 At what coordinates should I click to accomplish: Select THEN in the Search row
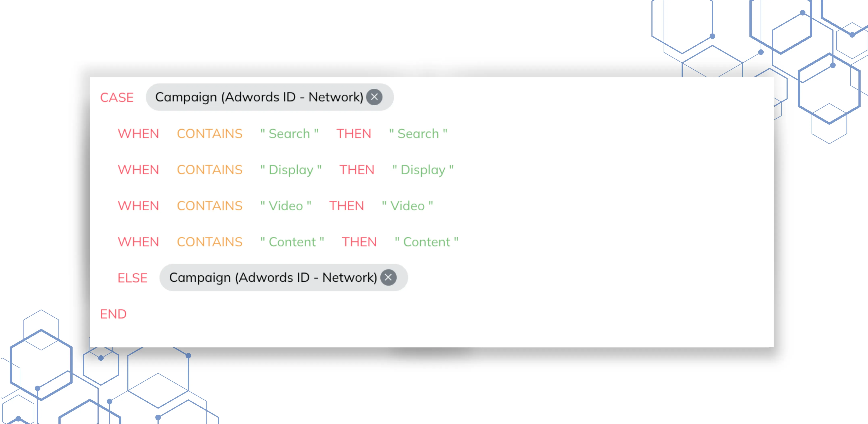pyautogui.click(x=354, y=134)
